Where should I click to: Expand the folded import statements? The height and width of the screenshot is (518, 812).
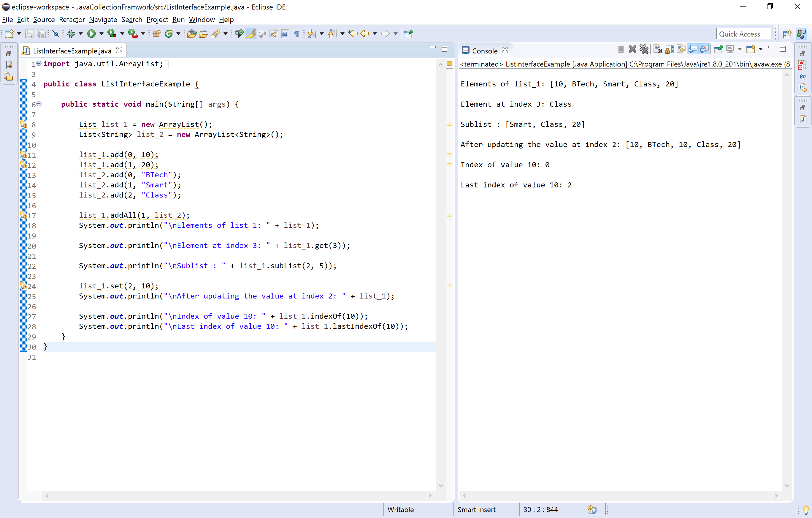[x=39, y=64]
